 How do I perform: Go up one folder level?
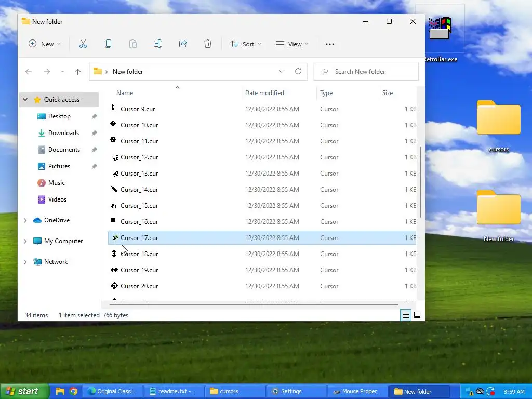pyautogui.click(x=78, y=72)
